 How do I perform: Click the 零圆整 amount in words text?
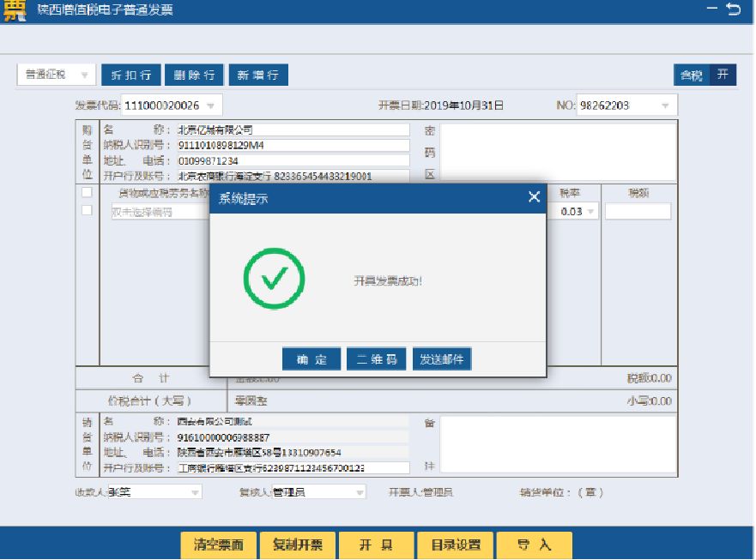251,401
